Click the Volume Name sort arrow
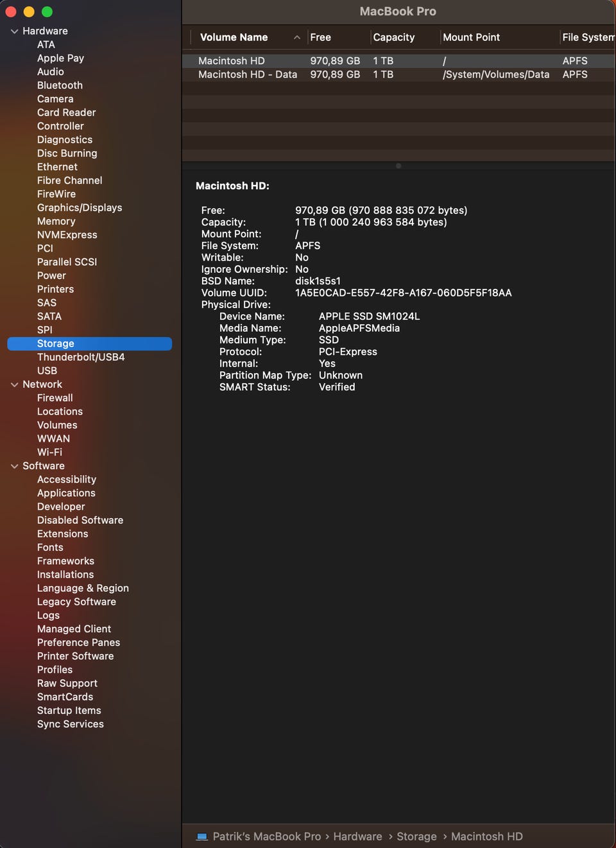Viewport: 616px width, 848px height. 297,37
